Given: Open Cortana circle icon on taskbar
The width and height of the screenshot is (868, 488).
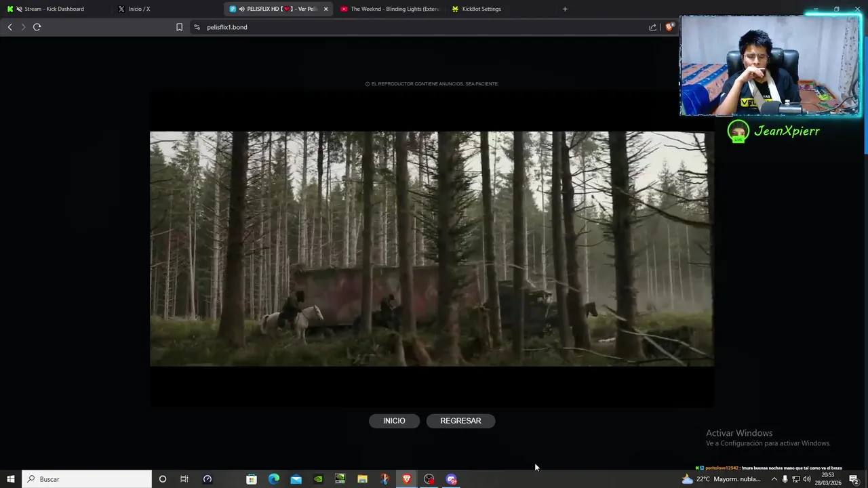Looking at the screenshot, I should (162, 479).
